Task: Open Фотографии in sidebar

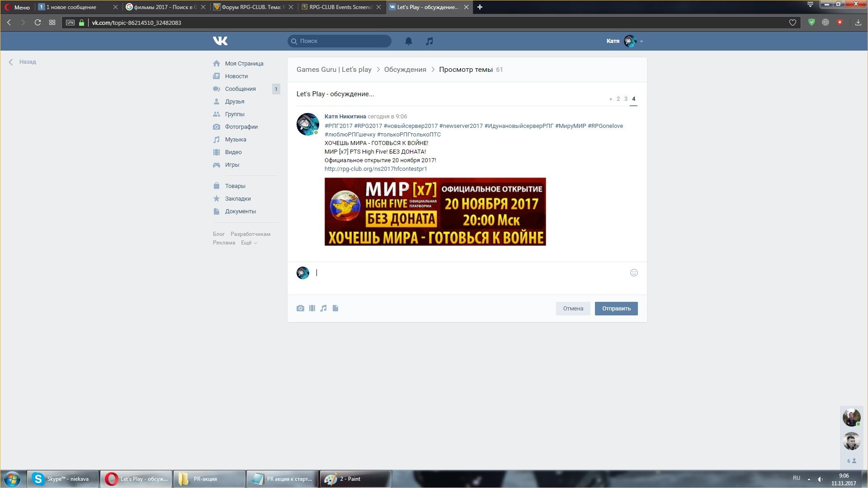Action: tap(241, 127)
